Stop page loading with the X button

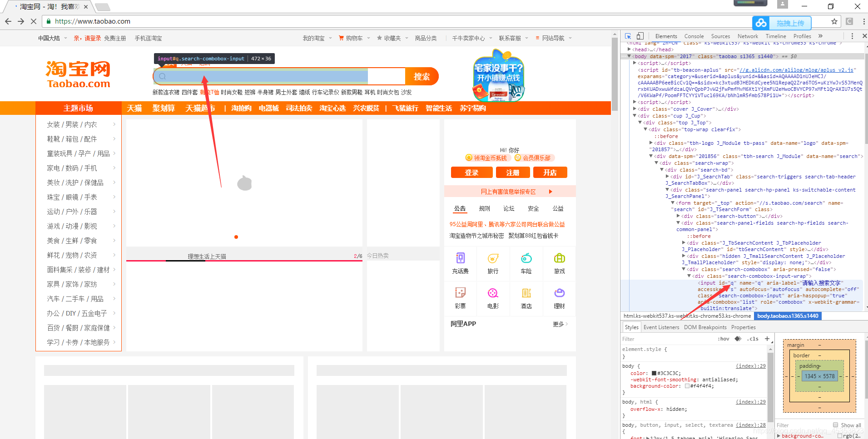tap(34, 21)
